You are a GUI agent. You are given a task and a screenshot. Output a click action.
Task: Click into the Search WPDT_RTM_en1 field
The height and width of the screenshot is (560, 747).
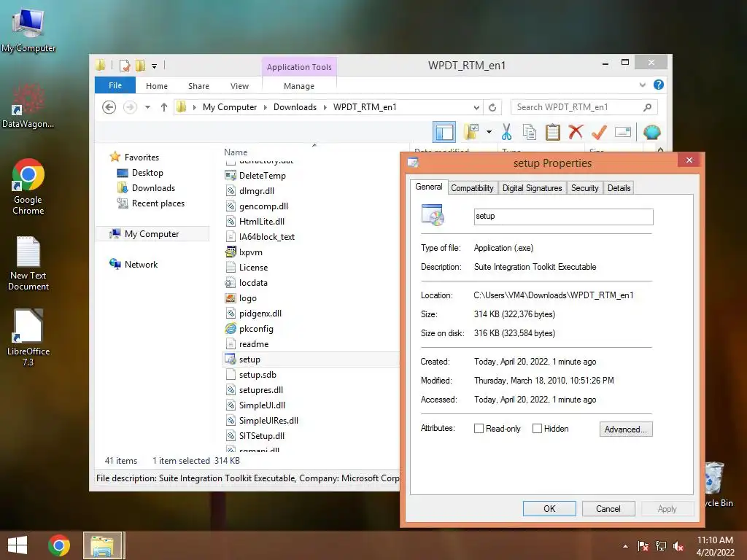point(577,107)
